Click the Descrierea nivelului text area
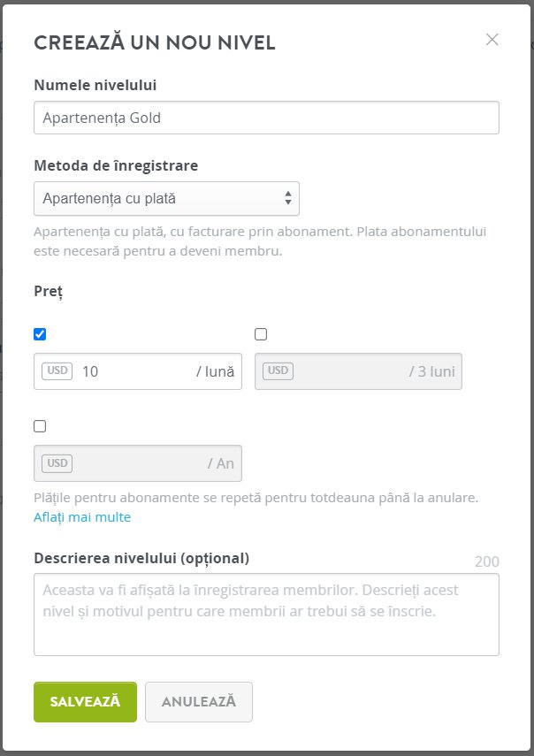 266,615
